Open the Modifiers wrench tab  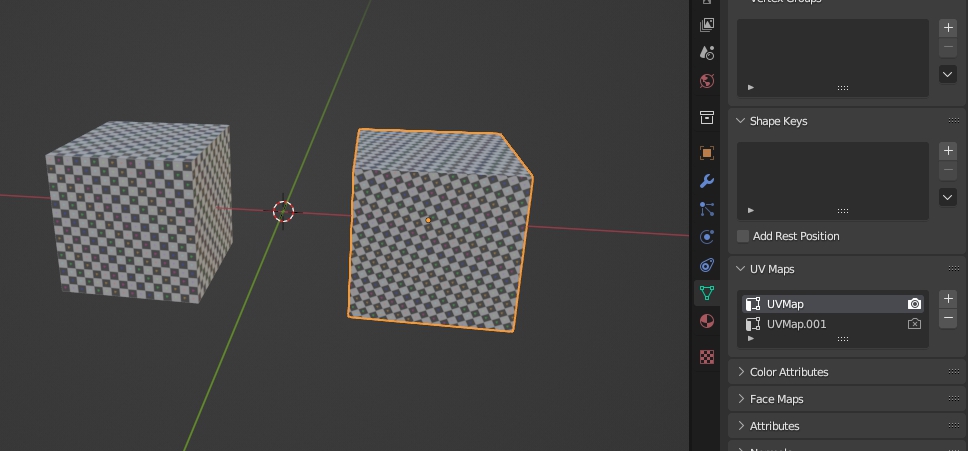[x=707, y=181]
